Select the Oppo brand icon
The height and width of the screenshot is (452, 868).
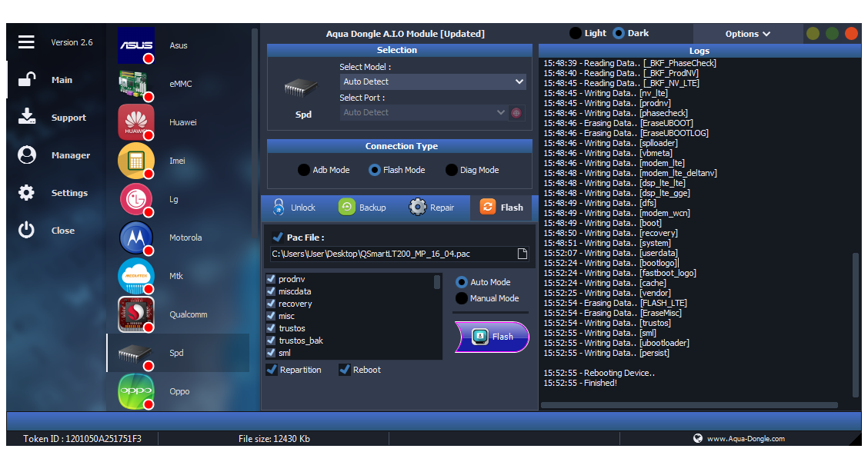[x=136, y=391]
